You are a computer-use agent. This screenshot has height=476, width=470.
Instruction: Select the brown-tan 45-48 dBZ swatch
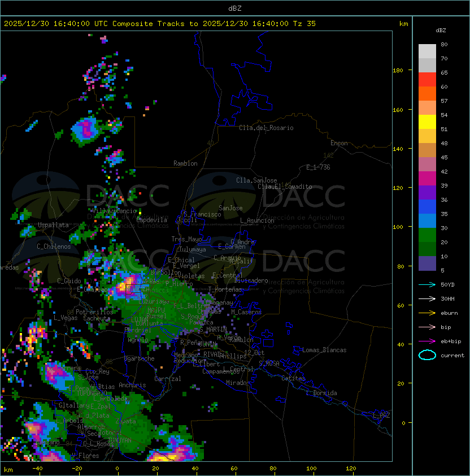(427, 150)
